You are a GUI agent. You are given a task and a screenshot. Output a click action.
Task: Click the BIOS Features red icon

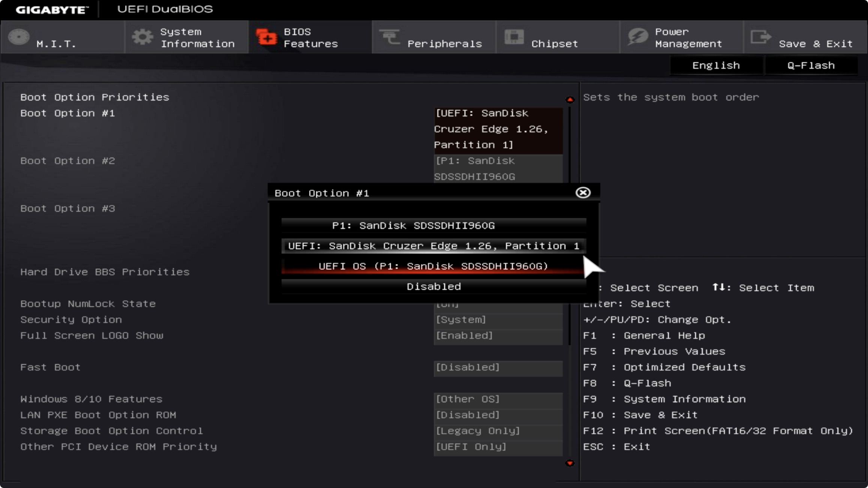[x=266, y=37]
